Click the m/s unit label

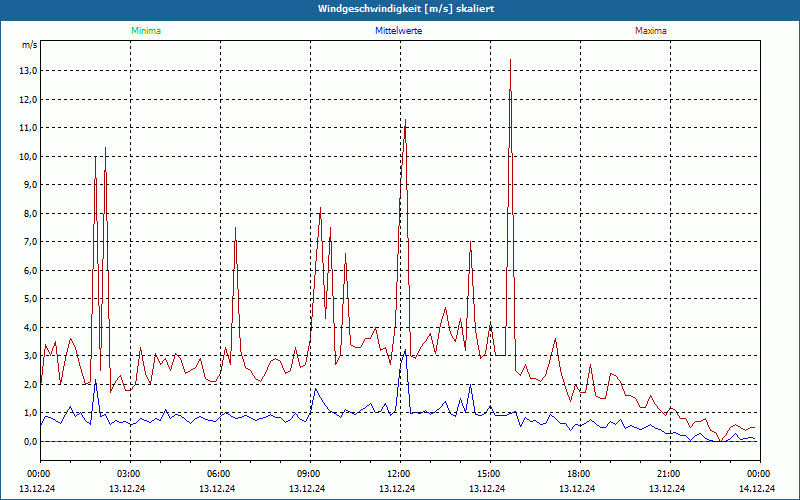pos(30,45)
